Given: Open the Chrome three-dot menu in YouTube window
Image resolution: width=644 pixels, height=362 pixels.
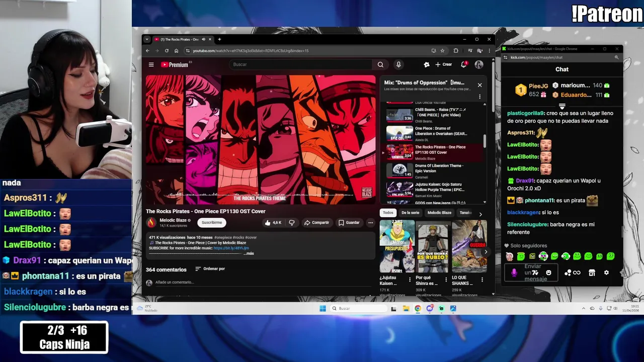Looking at the screenshot, I should (489, 51).
